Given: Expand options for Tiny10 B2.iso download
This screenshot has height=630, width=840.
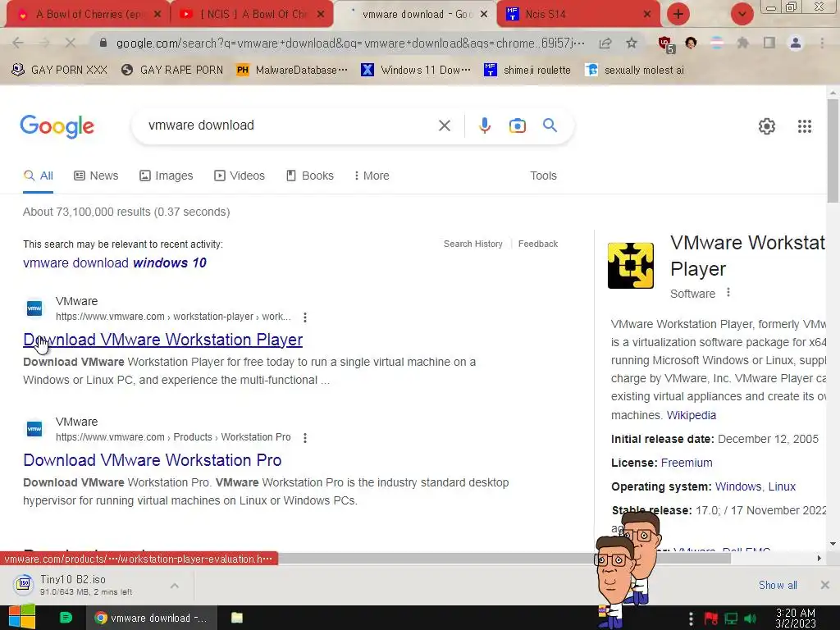Looking at the screenshot, I should [x=175, y=586].
